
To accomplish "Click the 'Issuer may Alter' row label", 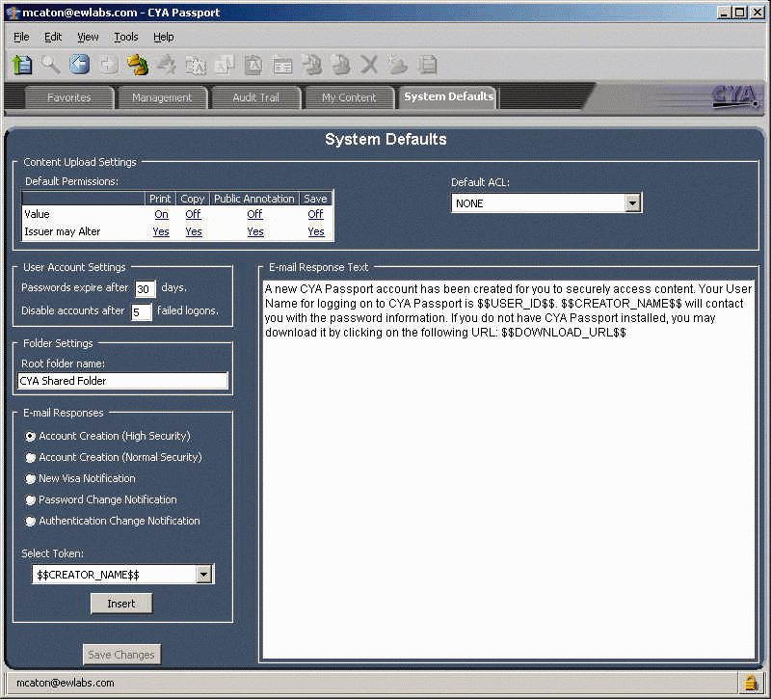I will (x=63, y=231).
